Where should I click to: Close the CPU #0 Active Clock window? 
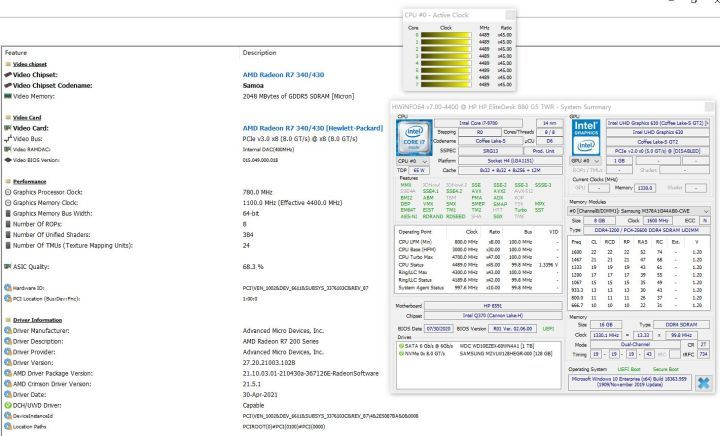coord(510,15)
